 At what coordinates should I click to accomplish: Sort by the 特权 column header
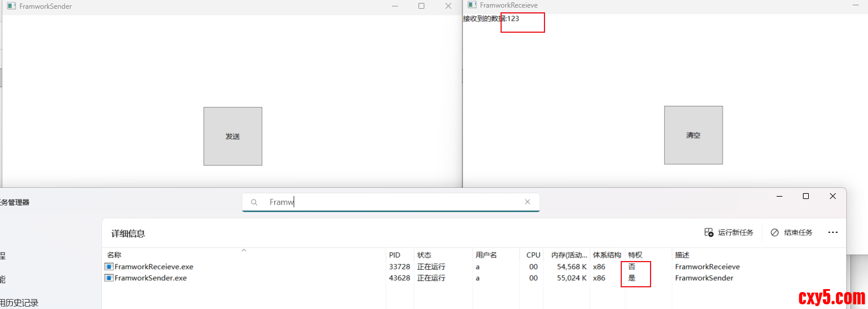pos(635,255)
